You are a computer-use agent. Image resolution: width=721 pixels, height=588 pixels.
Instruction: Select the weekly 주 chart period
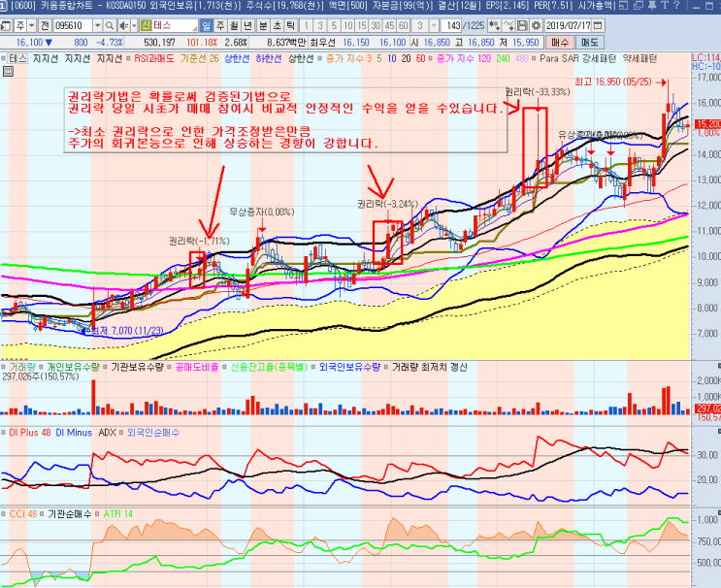click(x=220, y=25)
